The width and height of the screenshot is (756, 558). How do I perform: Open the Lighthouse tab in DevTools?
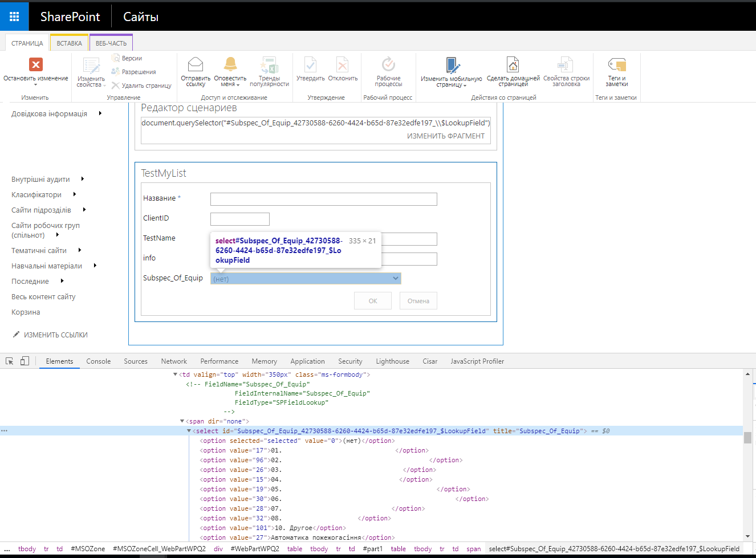[x=393, y=361]
